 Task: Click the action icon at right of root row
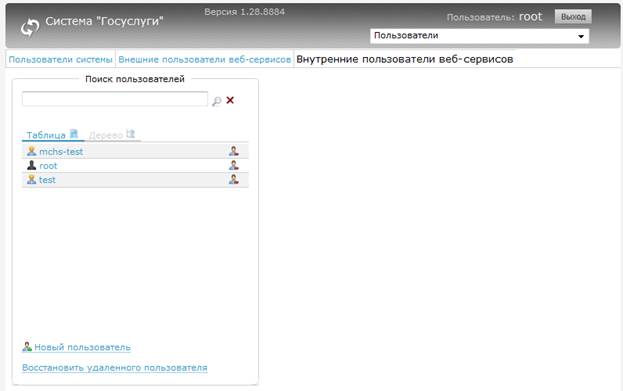[x=234, y=165]
